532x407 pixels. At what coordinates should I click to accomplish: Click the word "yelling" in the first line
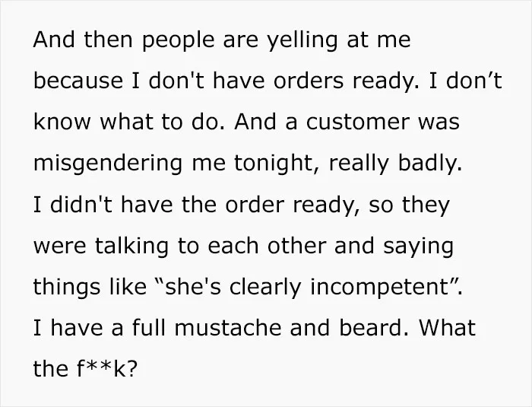click(x=302, y=40)
